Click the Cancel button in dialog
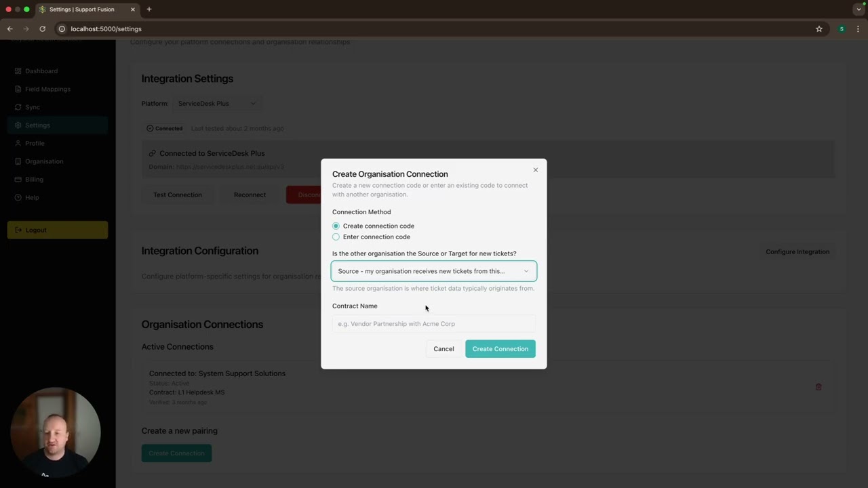868x488 pixels. (443, 348)
